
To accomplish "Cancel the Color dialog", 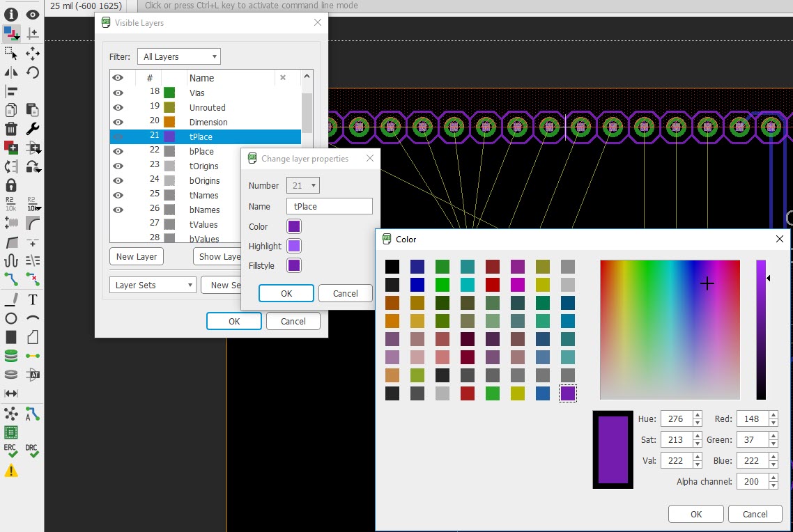I will click(755, 515).
